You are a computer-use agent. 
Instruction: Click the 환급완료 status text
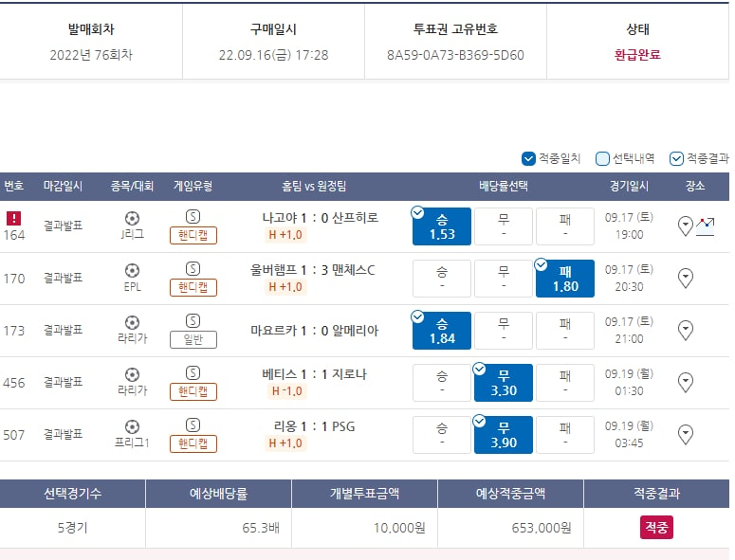coord(637,55)
